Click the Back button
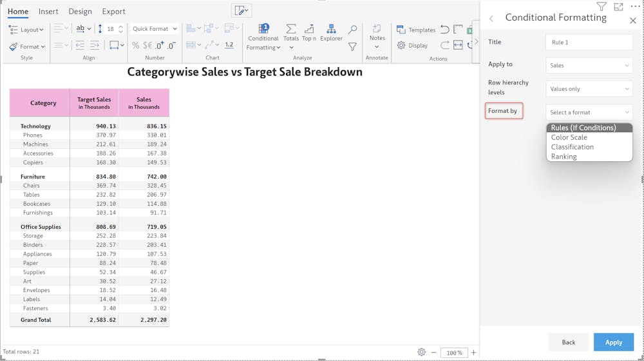Viewport: 644px width, 361px height. pos(569,342)
